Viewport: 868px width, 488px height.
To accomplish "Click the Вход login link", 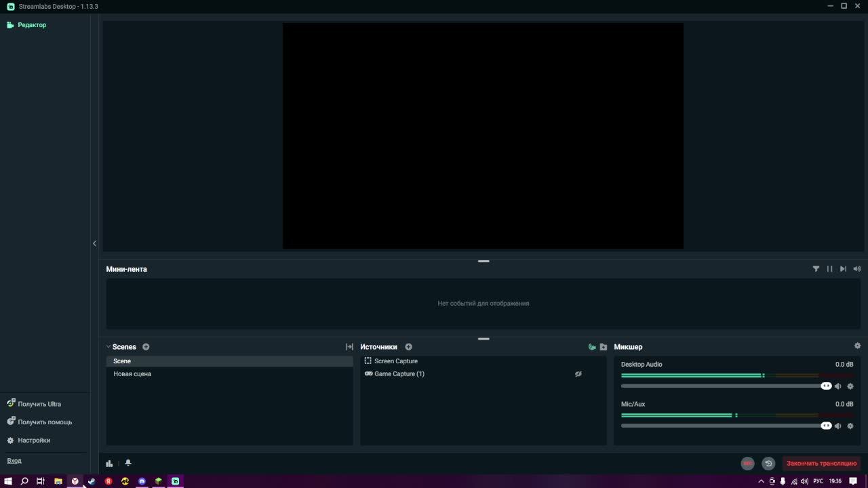I will [x=14, y=461].
